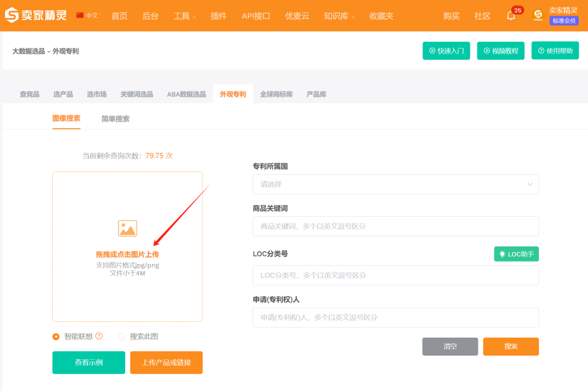
Task: Select the 智能联想 radio button
Action: 56,337
